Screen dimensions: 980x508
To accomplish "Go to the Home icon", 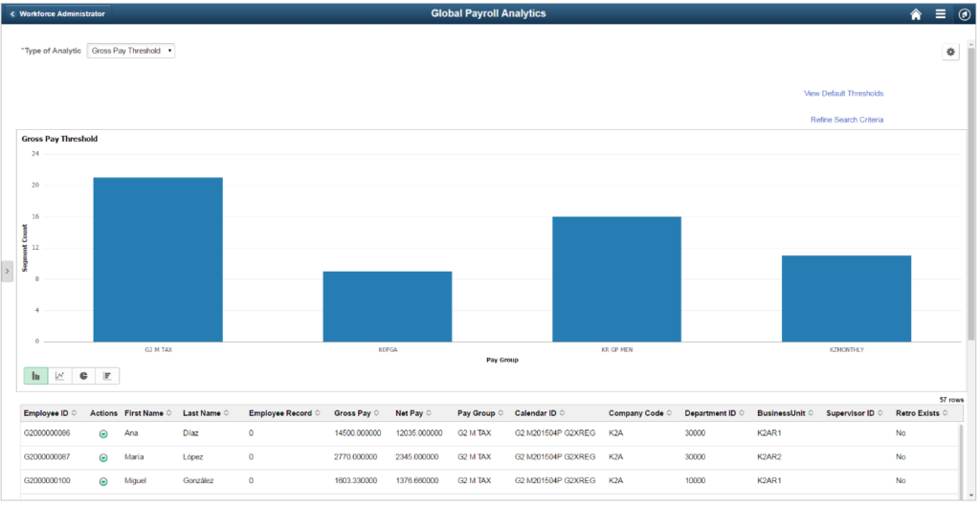I will (916, 13).
